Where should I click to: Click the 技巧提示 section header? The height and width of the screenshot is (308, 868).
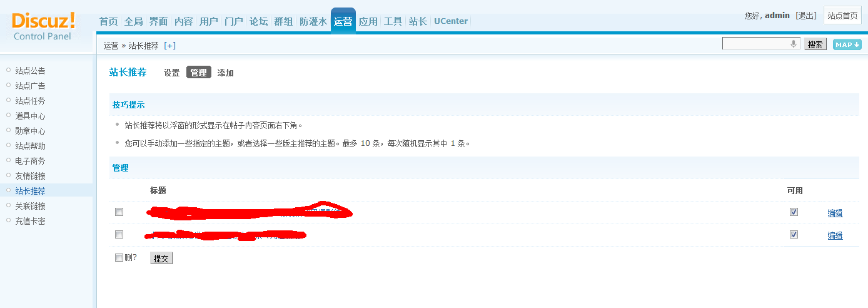click(x=128, y=105)
